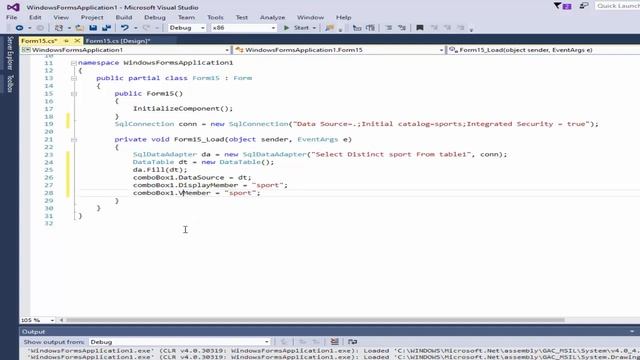Click the Navigate Backward toolbar icon

click(19, 28)
